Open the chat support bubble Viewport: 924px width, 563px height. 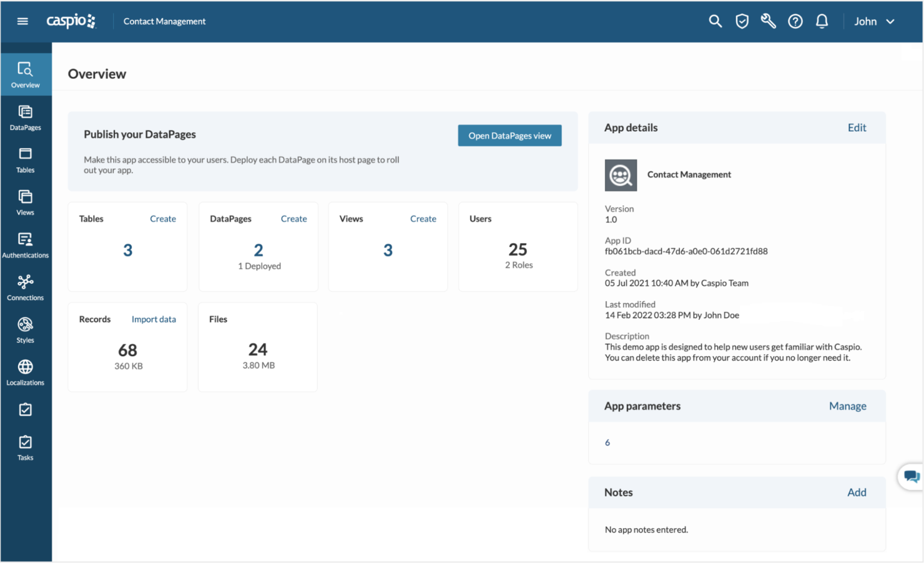tap(912, 476)
